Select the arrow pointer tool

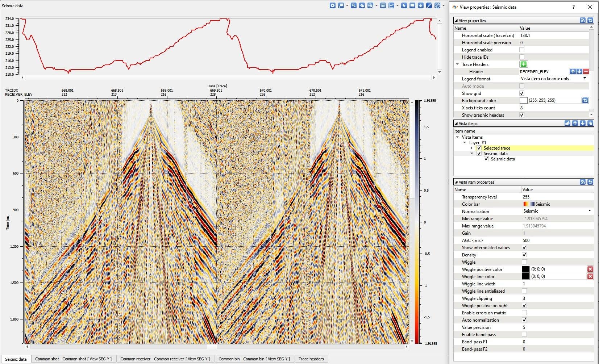[x=404, y=5]
